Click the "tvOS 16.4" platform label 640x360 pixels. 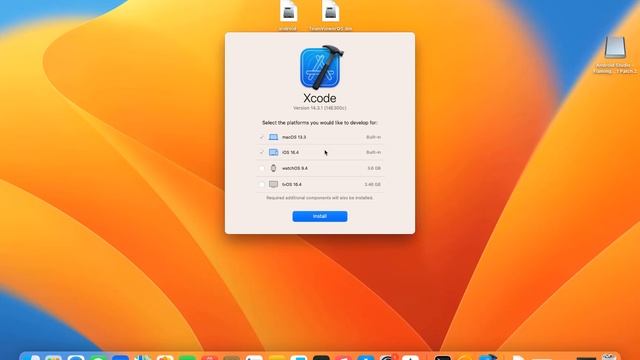(x=291, y=184)
